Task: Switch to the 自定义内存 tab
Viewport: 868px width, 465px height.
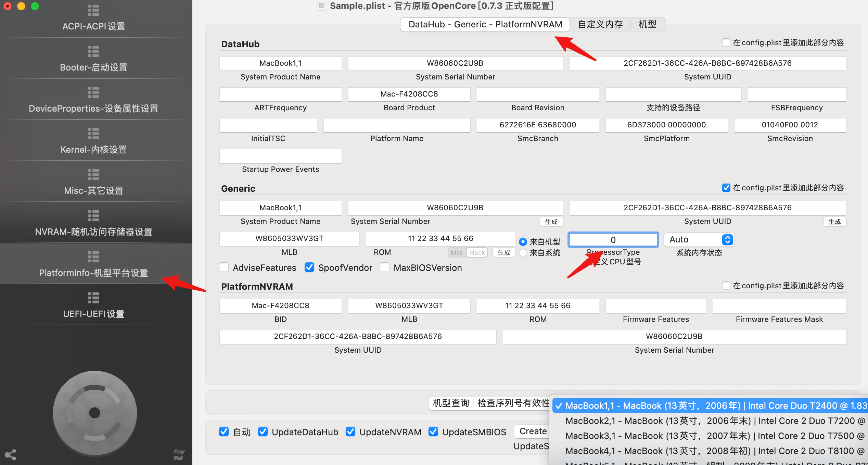Action: tap(600, 24)
